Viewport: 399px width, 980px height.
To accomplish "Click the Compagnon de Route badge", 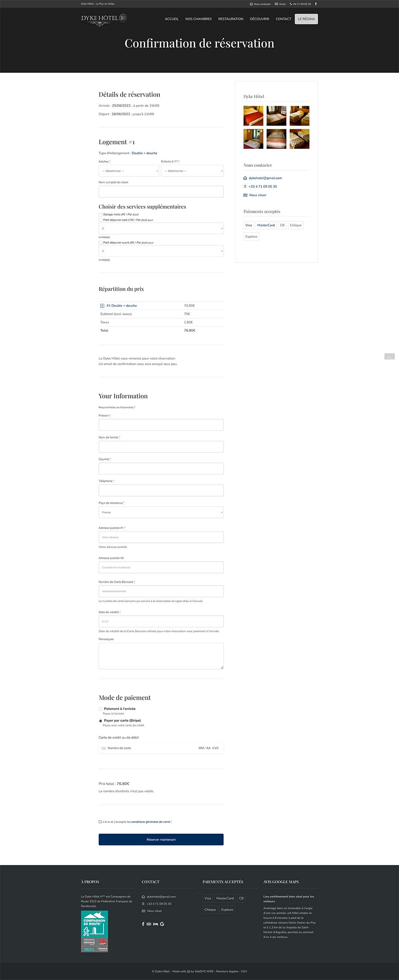I will tap(95, 931).
